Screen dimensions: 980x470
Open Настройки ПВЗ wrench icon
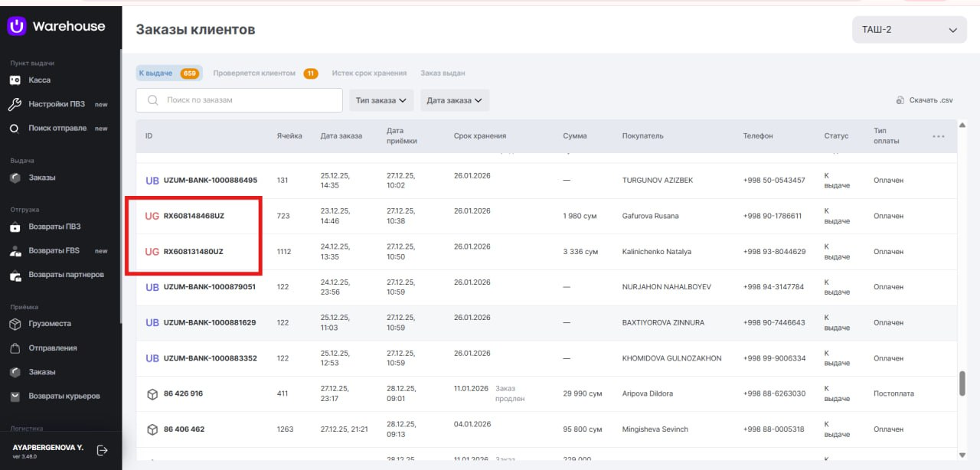(x=15, y=104)
